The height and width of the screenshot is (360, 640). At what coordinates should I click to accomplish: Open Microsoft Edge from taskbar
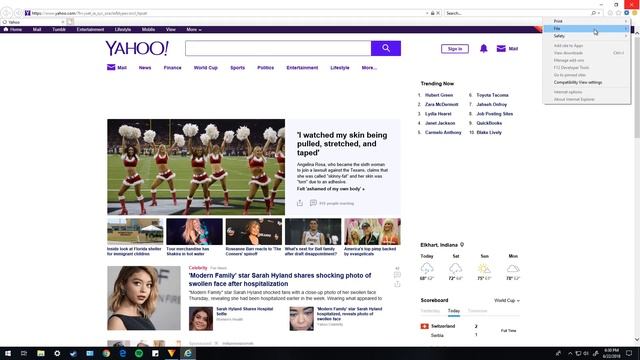(122, 353)
